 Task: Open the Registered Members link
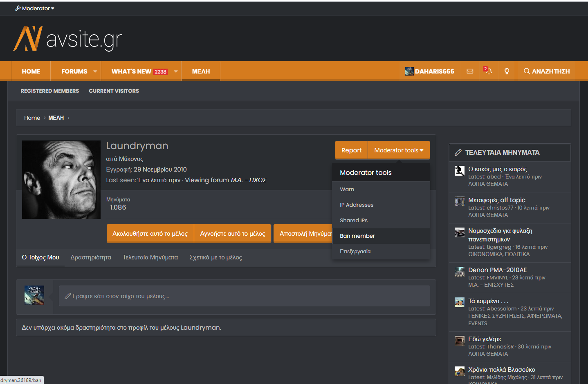tap(50, 91)
